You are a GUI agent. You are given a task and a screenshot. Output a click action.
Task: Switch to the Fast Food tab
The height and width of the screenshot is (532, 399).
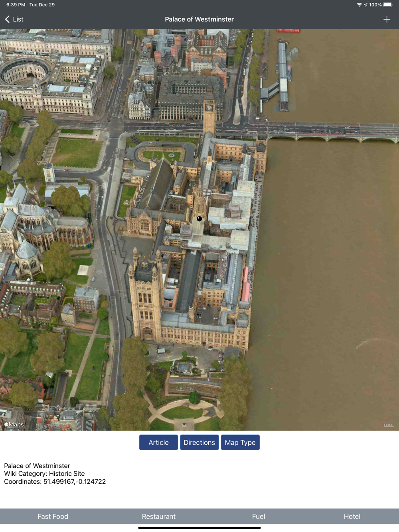53,516
